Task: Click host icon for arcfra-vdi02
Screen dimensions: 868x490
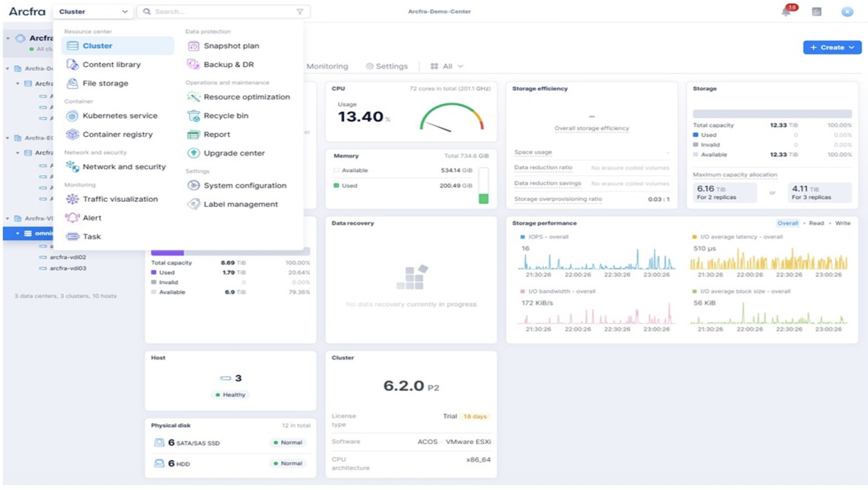Action: click(x=43, y=257)
